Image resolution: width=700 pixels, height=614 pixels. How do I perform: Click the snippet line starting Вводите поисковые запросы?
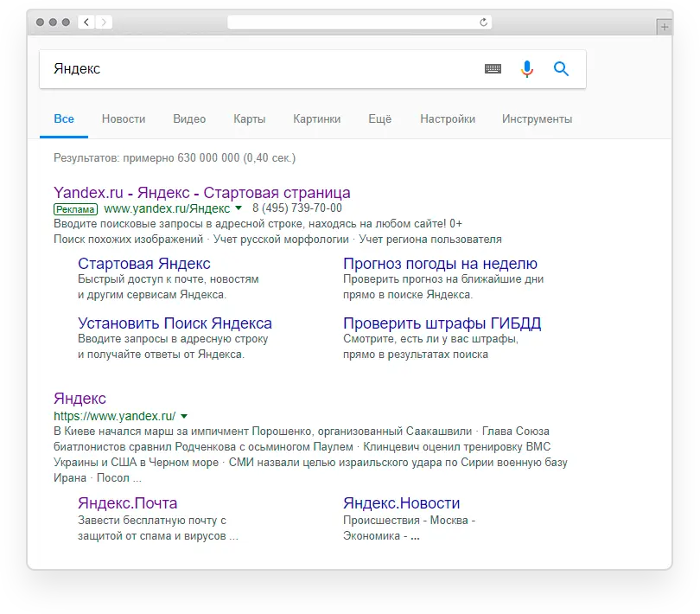[258, 223]
